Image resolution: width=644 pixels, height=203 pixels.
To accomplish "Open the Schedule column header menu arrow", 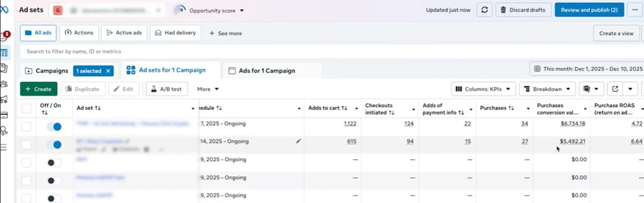I will (x=299, y=109).
